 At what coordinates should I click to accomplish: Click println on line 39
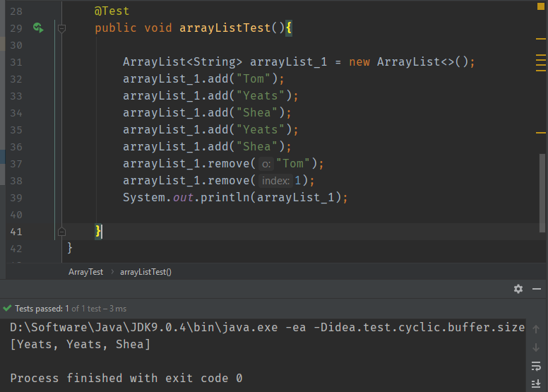225,197
